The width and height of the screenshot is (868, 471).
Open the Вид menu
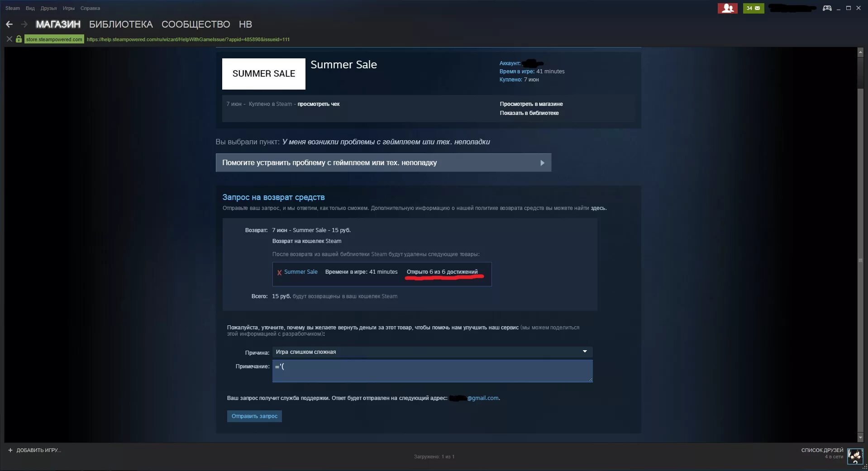[30, 8]
